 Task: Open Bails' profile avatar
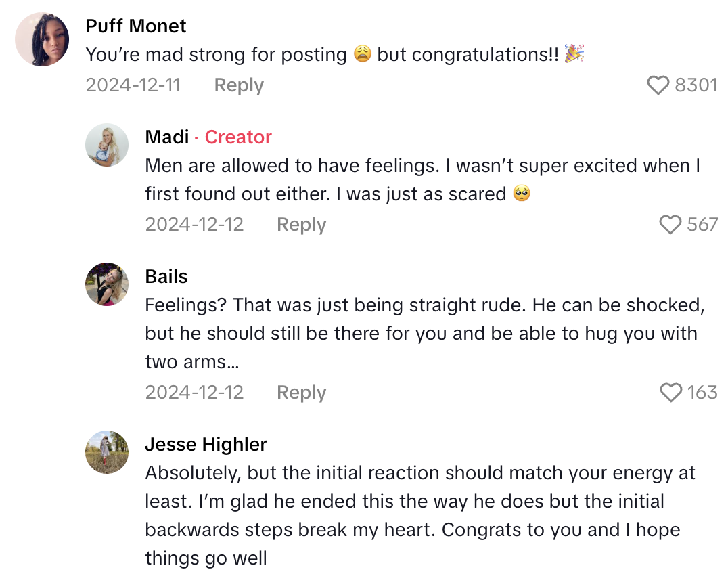107,284
